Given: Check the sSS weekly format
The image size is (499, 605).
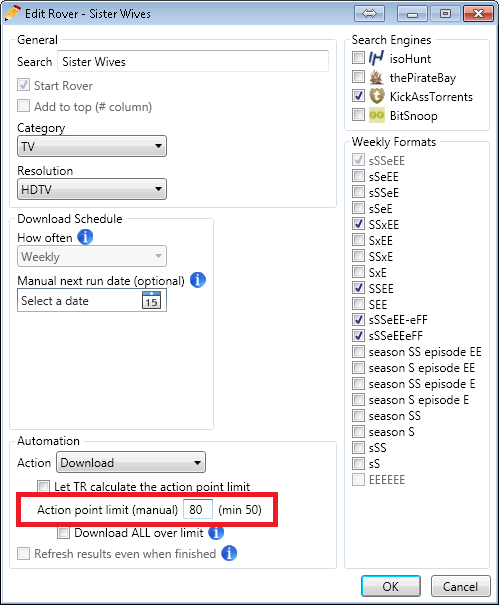Looking at the screenshot, I should (358, 448).
